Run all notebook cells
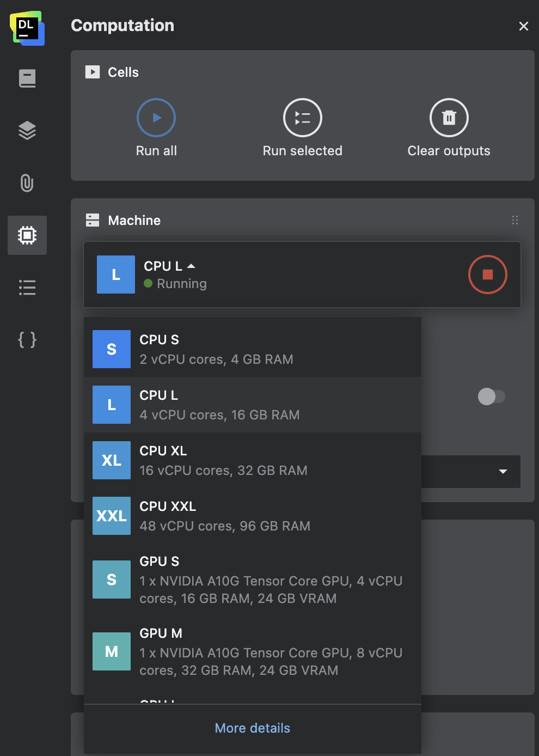 (x=156, y=117)
